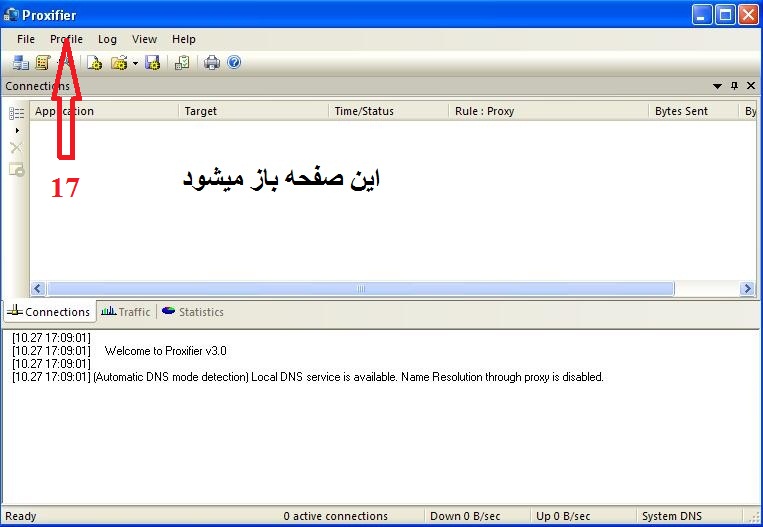
Task: Click the grayed X icon in Connections sidebar
Action: 16,147
